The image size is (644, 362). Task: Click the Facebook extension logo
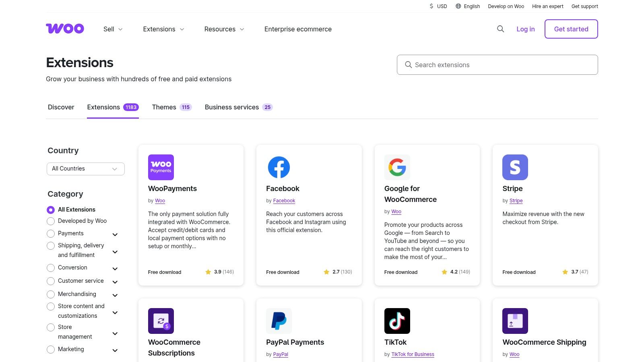click(279, 167)
